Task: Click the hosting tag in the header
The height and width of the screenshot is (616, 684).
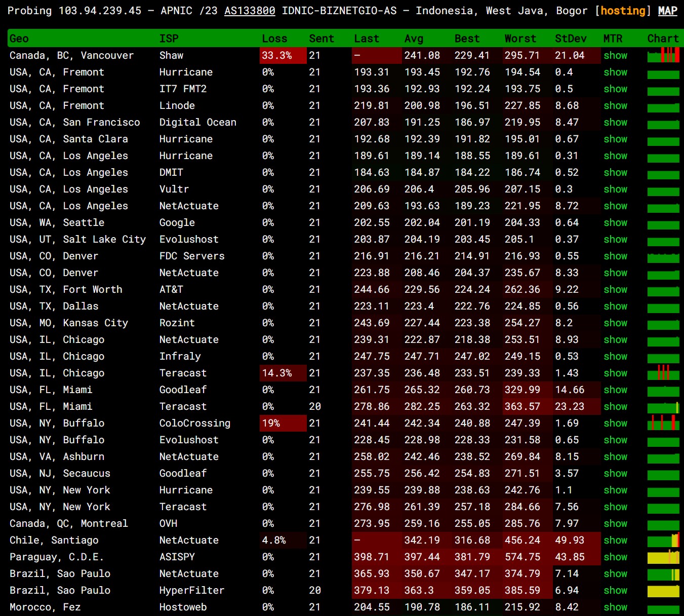Action: coord(623,11)
